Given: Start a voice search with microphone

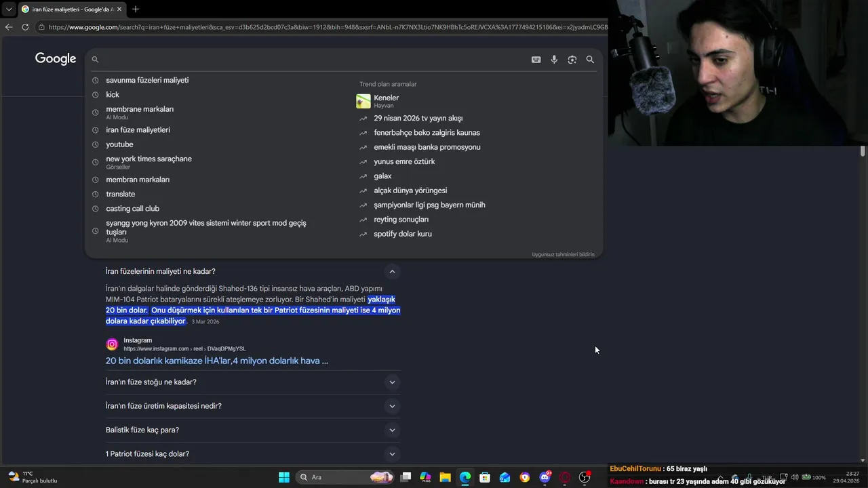Looking at the screenshot, I should (554, 60).
